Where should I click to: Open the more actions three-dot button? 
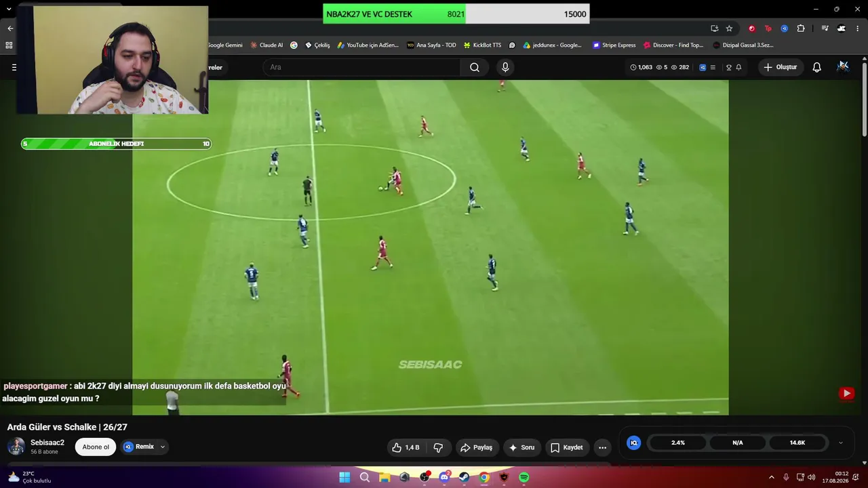[602, 447]
